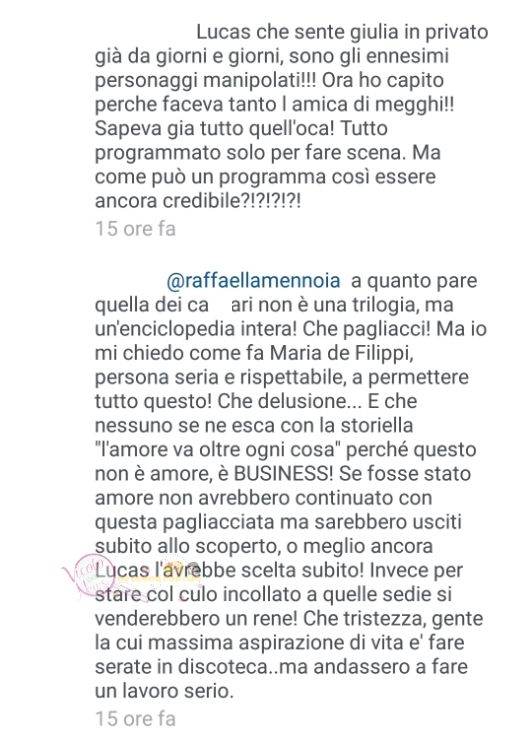Image resolution: width=532 pixels, height=740 pixels.
Task: Click the first comment's "15 ore fa" timestamp
Action: (135, 229)
